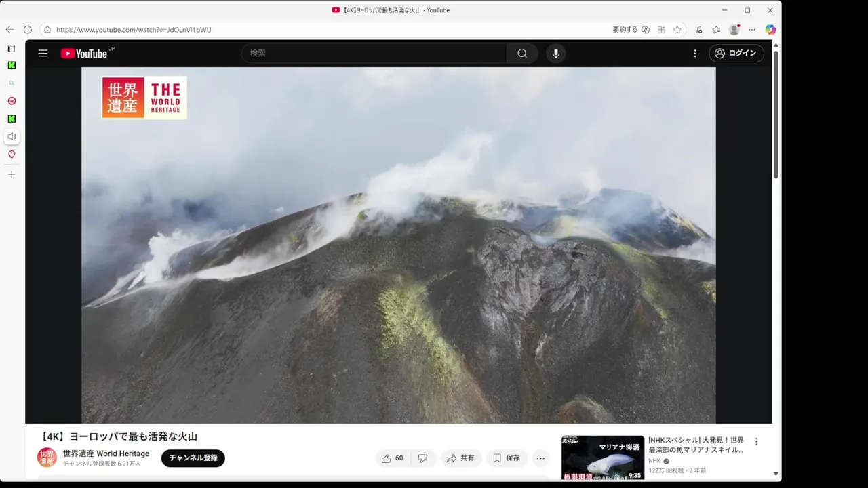Go back with the browser back arrow
The height and width of the screenshot is (488, 868).
pos(9,30)
